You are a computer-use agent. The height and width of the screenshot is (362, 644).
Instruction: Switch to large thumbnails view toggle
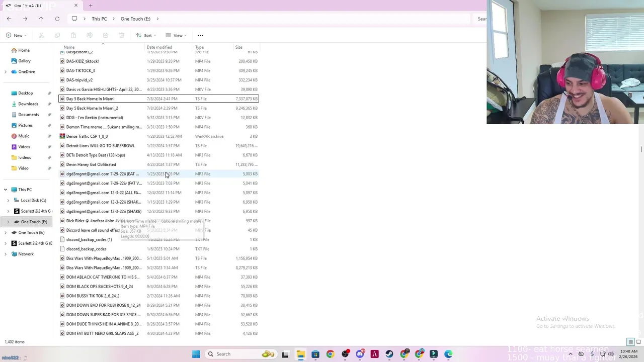[637, 342]
